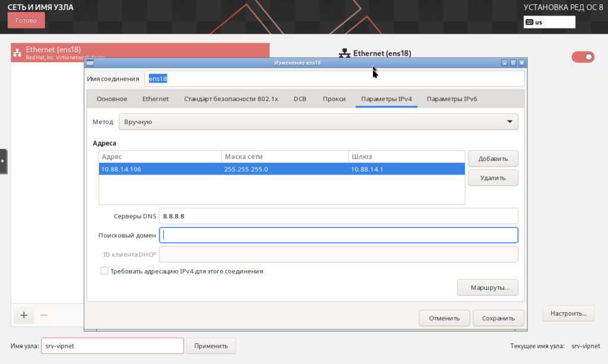Switch to Параметры IPv6 tab
Screen dimensions: 608x364
tap(451, 99)
